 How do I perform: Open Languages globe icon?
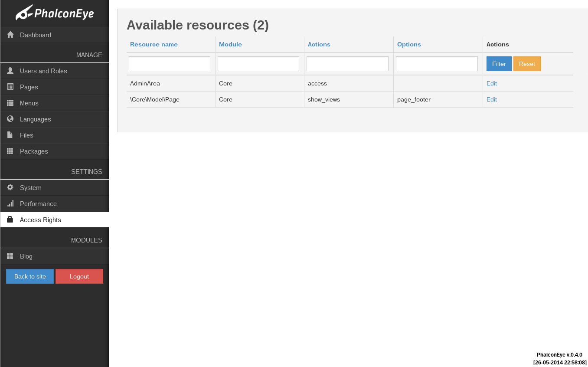point(10,119)
